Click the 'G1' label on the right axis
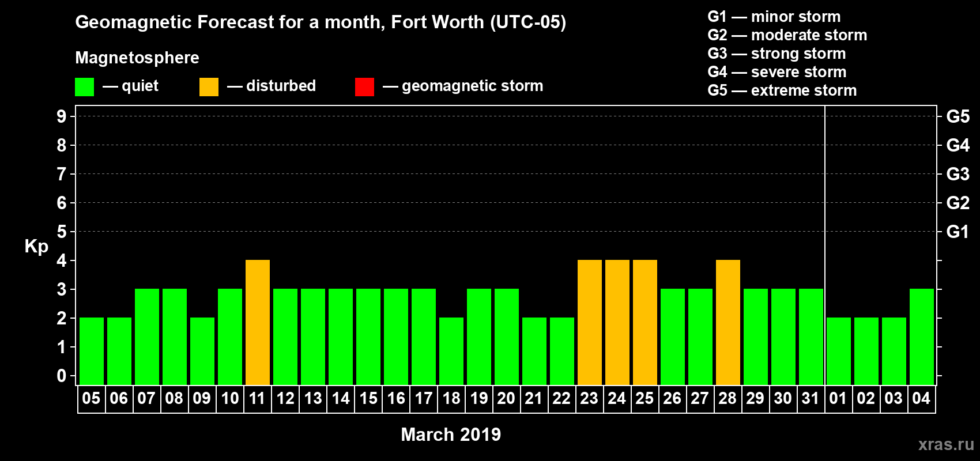980x461 pixels. 958,232
